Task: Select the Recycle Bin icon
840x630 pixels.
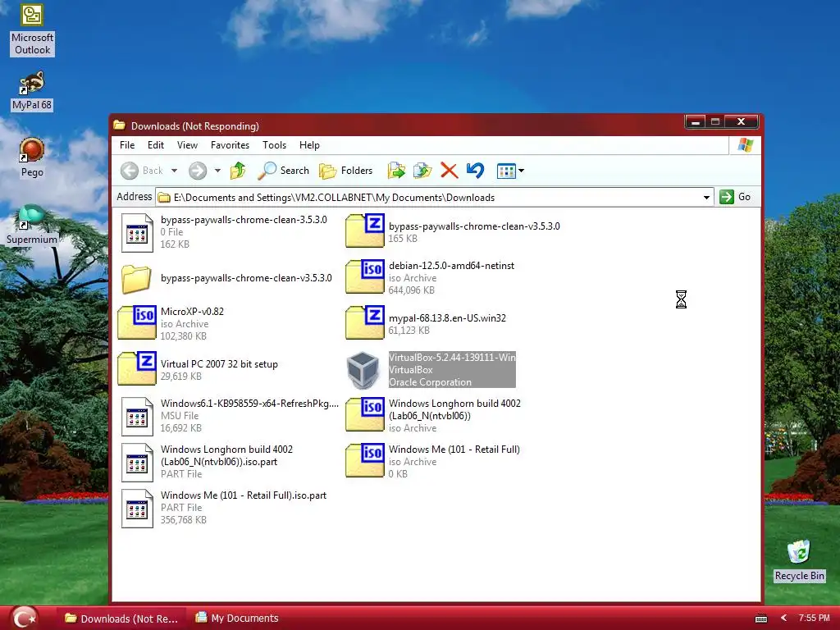Action: pyautogui.click(x=799, y=560)
